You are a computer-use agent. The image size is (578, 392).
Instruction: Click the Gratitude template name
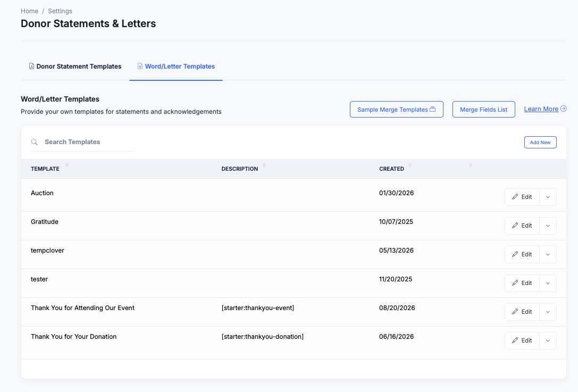[45, 222]
